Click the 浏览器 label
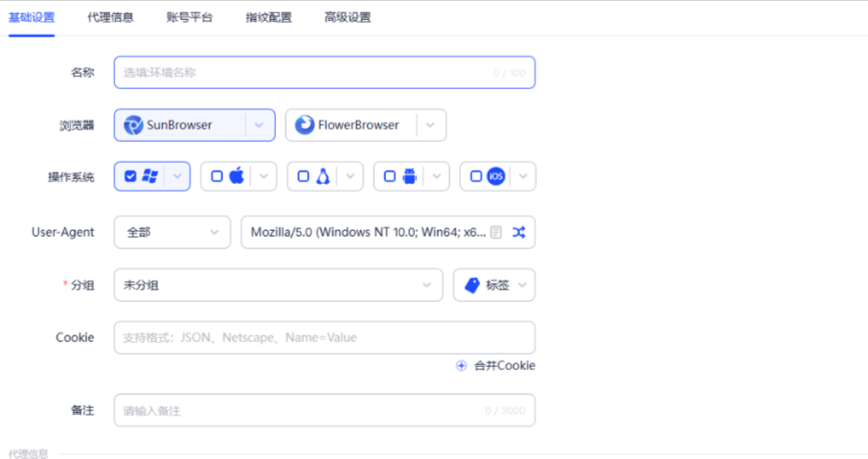868x459 pixels. (x=77, y=126)
